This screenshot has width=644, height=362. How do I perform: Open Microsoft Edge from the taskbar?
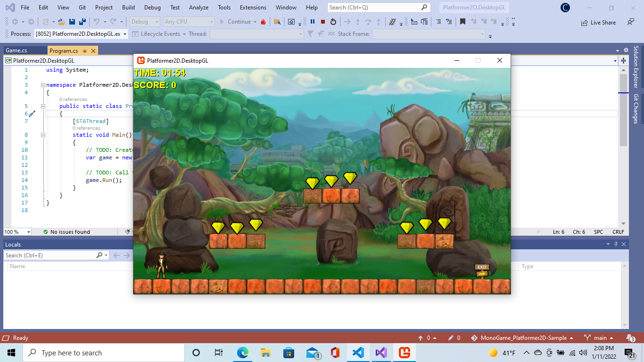(242, 353)
